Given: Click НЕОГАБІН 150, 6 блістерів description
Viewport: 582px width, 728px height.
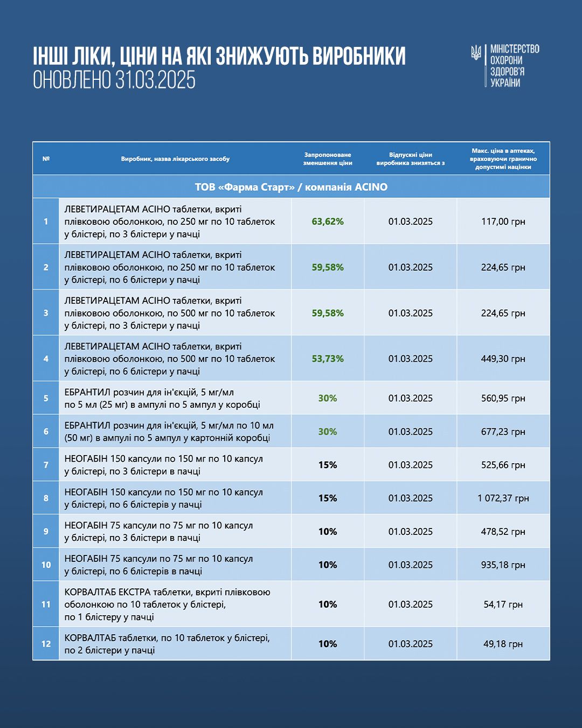Looking at the screenshot, I should coord(164,498).
